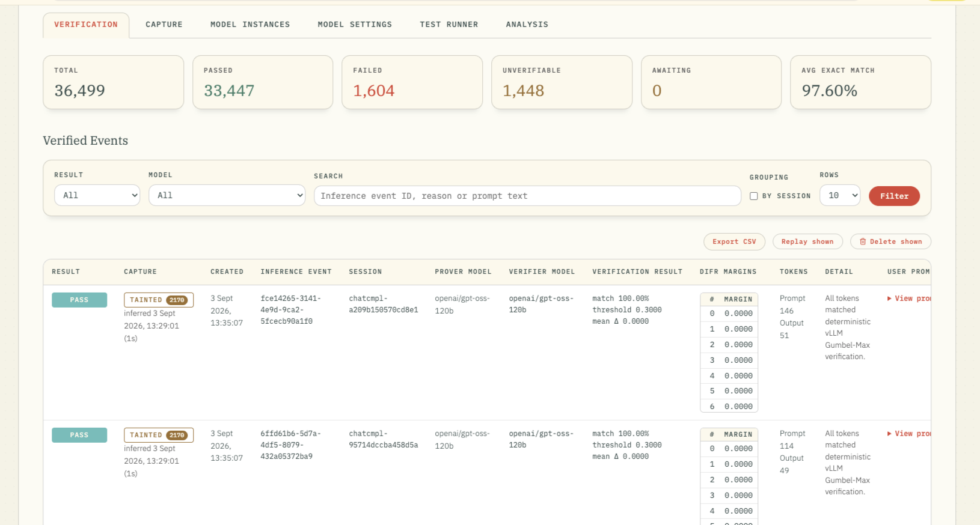Click the Prover Model column header
The width and height of the screenshot is (980, 525).
pos(463,272)
